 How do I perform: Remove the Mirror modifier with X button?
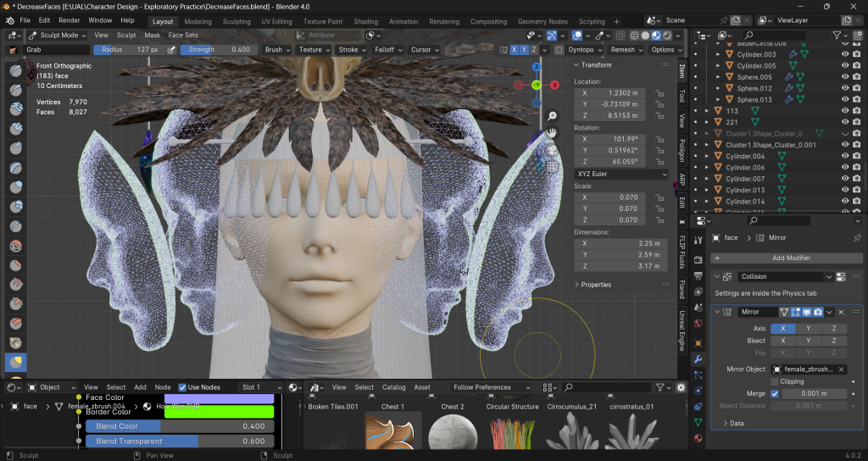point(841,312)
